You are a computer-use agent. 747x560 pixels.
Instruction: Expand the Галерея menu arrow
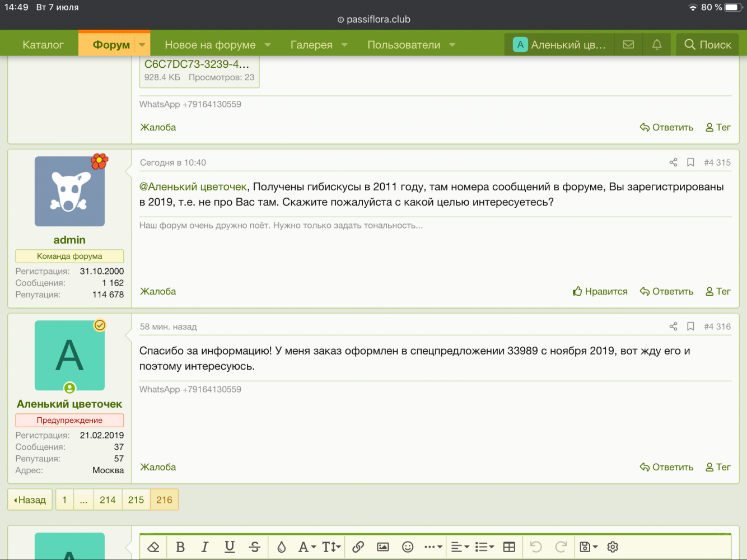point(344,45)
